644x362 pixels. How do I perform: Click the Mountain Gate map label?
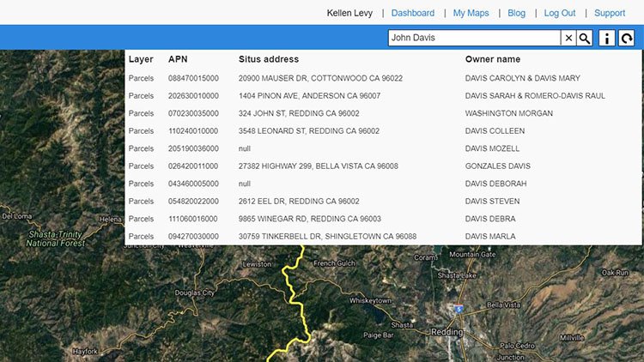pos(472,255)
